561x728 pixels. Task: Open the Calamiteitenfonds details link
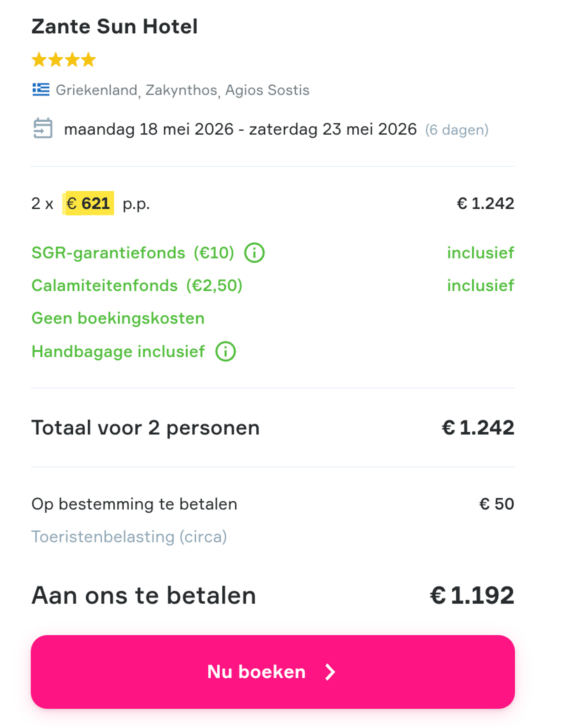[137, 285]
